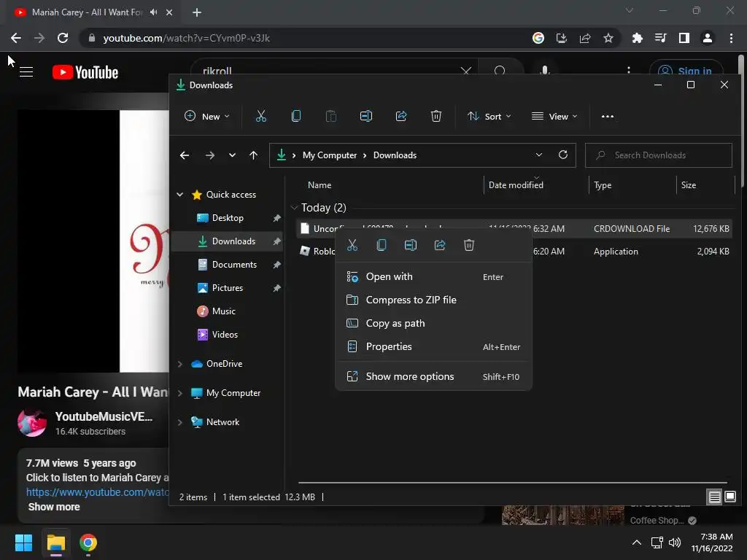
Task: Collapse the Today (2) group
Action: tap(294, 208)
